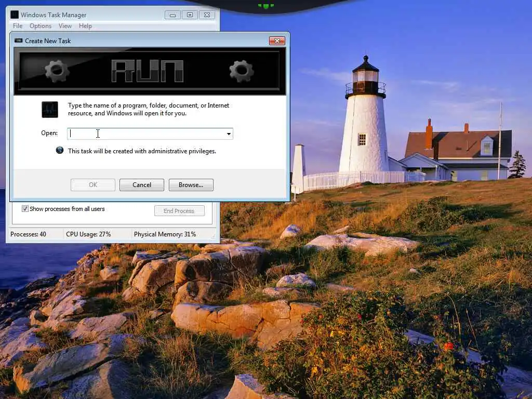The width and height of the screenshot is (532, 399).
Task: Click Browse to locate a program
Action: (191, 185)
